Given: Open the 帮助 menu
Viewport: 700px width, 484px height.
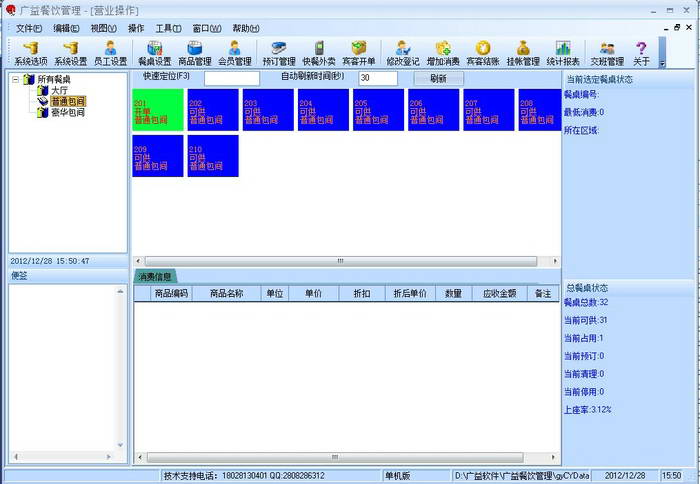Looking at the screenshot, I should pyautogui.click(x=246, y=29).
